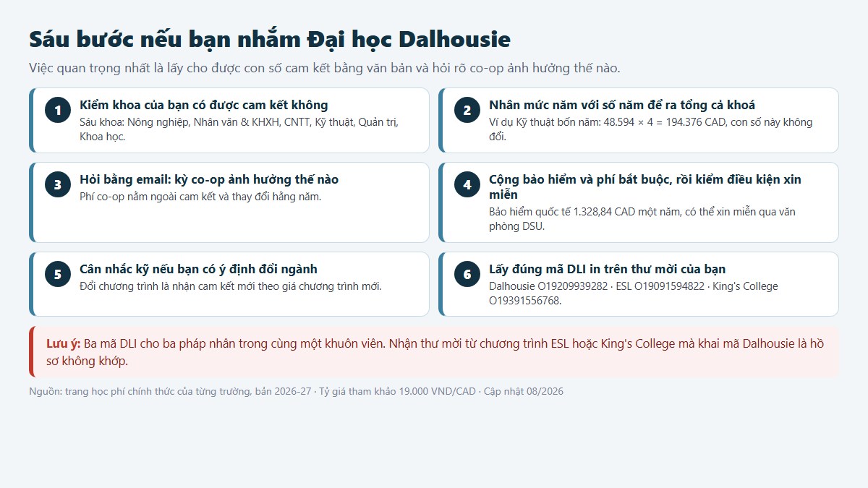Screen dimensions: 868x488
Task: Click the example '48.594 × 4 = 194.376 CAD'
Action: point(651,129)
